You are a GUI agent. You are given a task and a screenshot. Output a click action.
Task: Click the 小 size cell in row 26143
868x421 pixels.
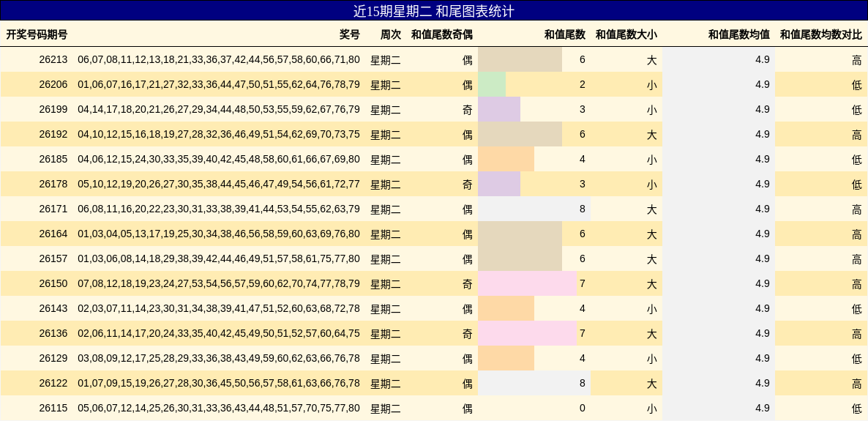652,309
